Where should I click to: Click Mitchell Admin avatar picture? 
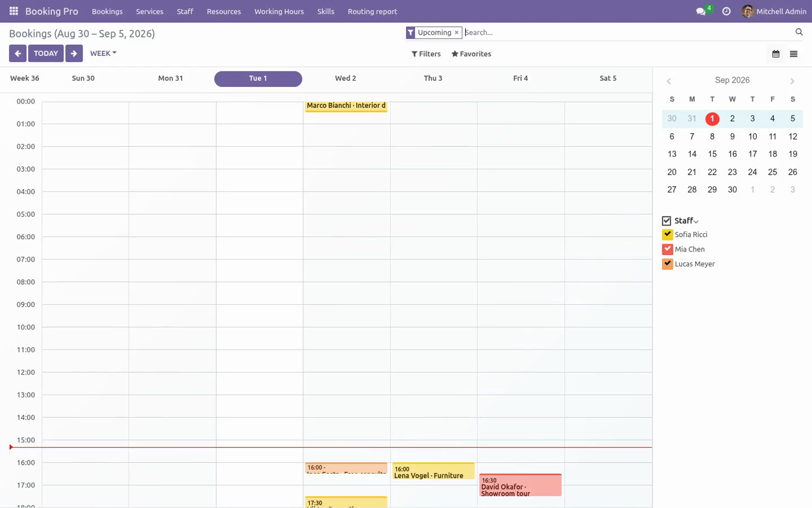pos(747,11)
